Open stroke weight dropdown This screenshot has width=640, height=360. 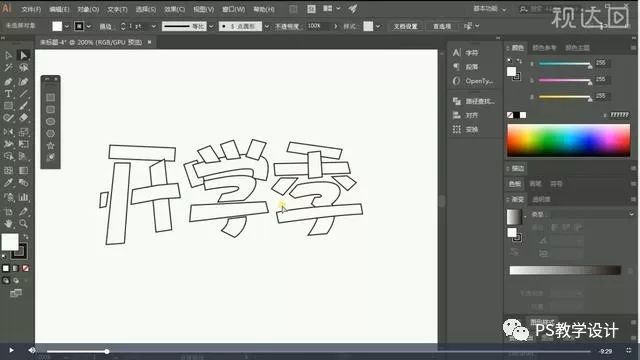(x=153, y=27)
